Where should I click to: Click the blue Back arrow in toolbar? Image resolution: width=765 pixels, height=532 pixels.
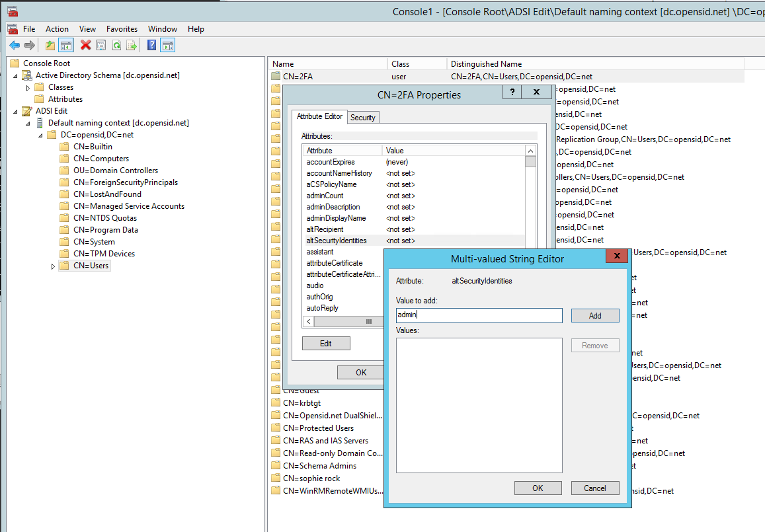click(x=15, y=46)
